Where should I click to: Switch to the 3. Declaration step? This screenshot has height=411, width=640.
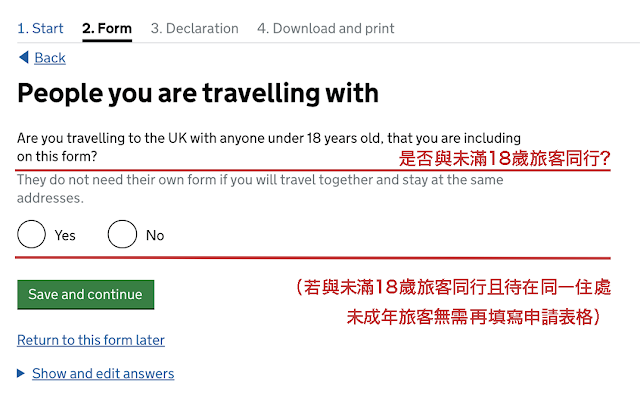pyautogui.click(x=195, y=29)
